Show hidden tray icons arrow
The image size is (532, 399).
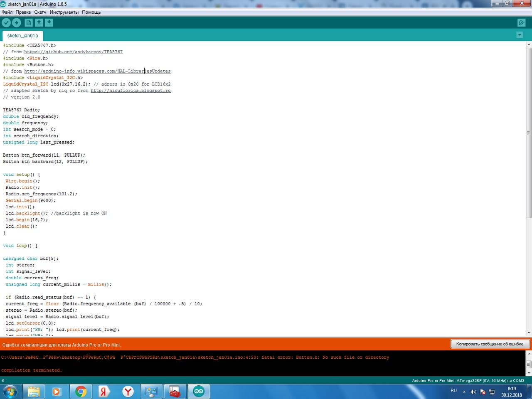(x=464, y=392)
